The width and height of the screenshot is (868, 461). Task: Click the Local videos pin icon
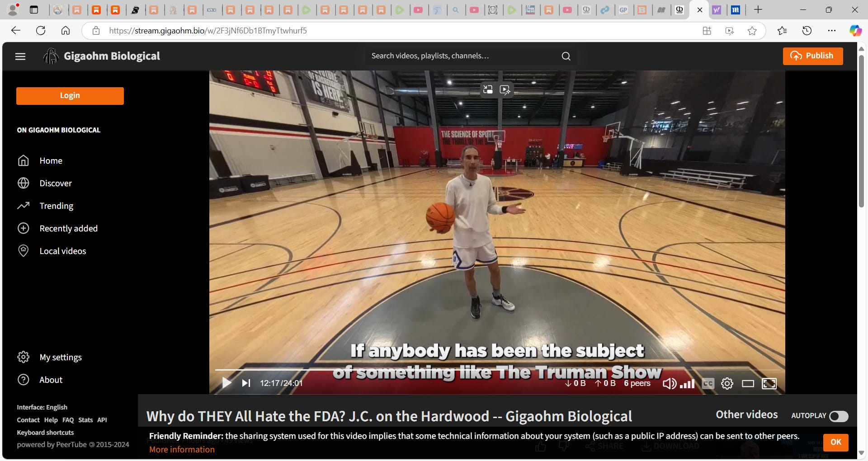23,251
